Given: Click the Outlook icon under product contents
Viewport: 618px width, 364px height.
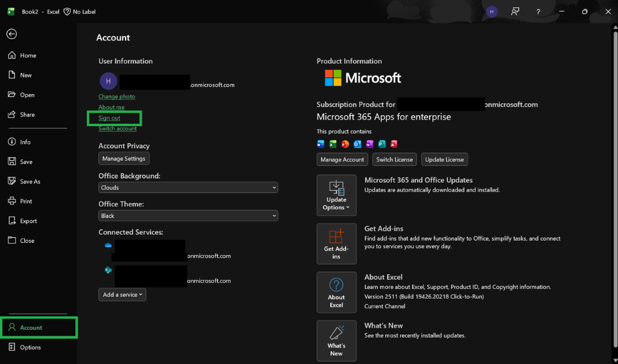Looking at the screenshot, I should (x=357, y=144).
